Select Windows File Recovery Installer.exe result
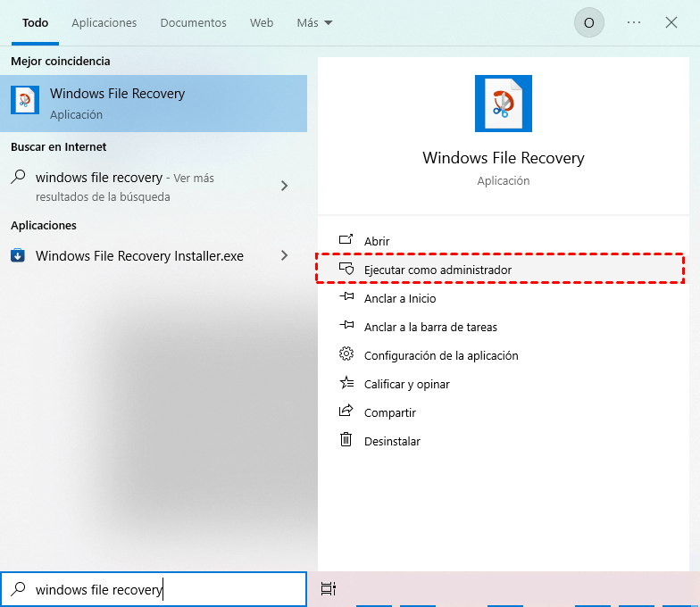 click(x=154, y=255)
